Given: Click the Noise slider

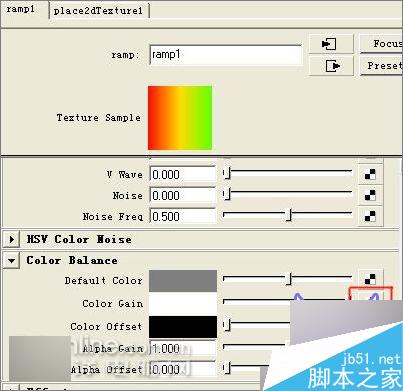Looking at the screenshot, I should 287,195.
